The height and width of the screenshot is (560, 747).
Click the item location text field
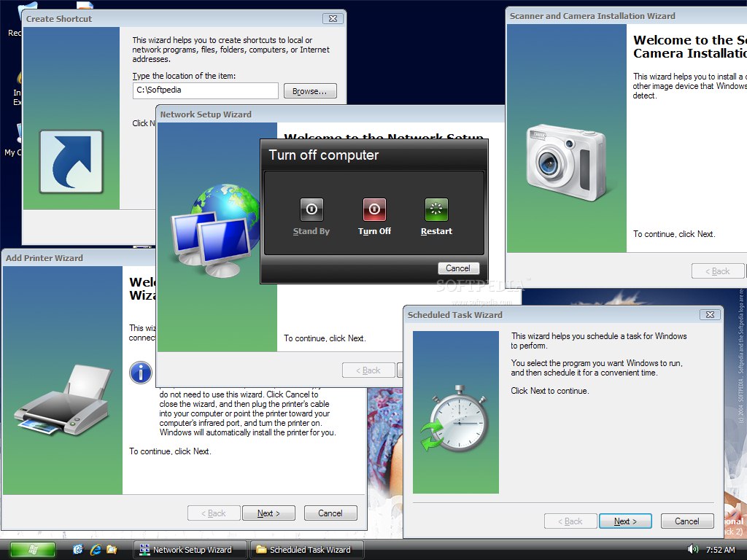pyautogui.click(x=205, y=90)
